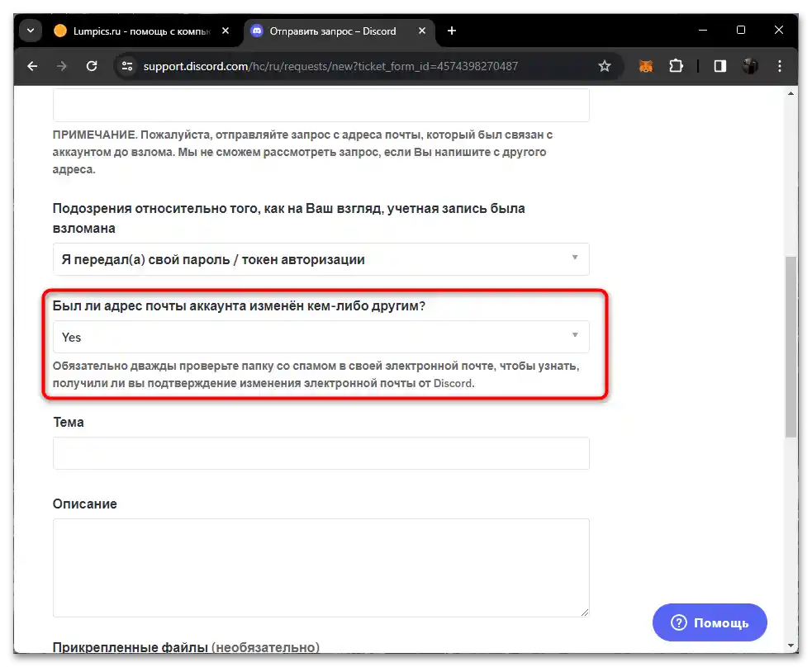Image resolution: width=812 pixels, height=667 pixels.
Task: Open the email changed Yes dropdown
Action: [x=321, y=337]
